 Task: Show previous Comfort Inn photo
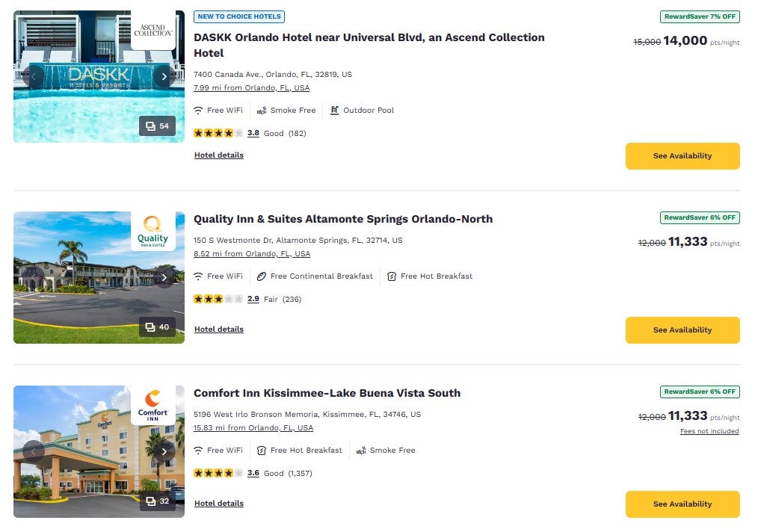pos(34,451)
